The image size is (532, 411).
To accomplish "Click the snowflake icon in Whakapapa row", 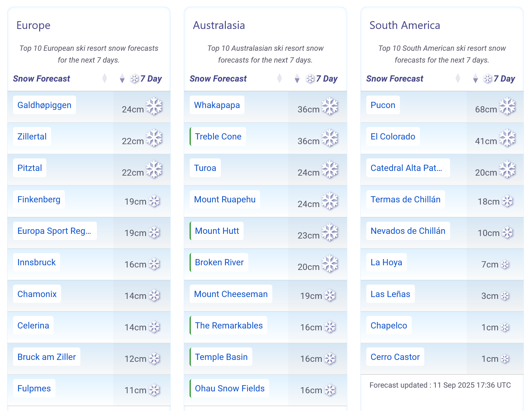I will pyautogui.click(x=330, y=106).
